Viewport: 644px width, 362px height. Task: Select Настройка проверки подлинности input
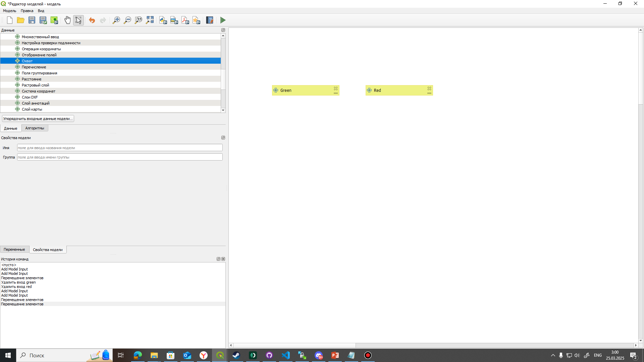tap(110, 43)
